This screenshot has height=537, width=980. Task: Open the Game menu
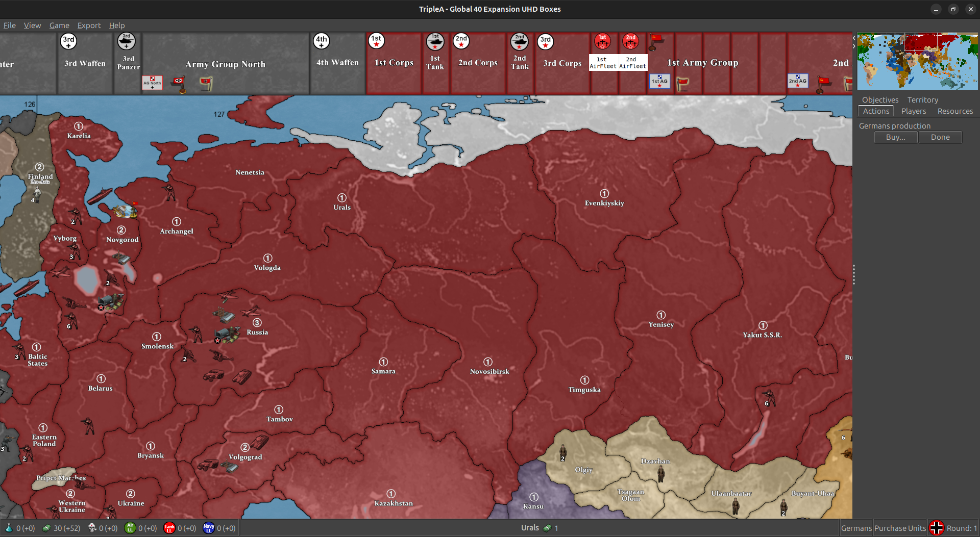[x=59, y=25]
